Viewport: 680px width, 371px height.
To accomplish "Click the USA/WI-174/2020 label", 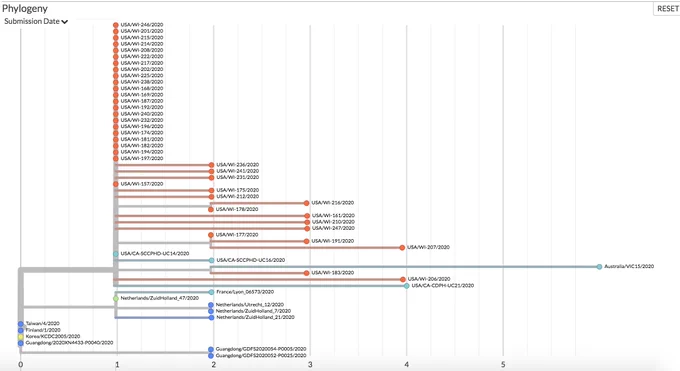I will tap(142, 133).
